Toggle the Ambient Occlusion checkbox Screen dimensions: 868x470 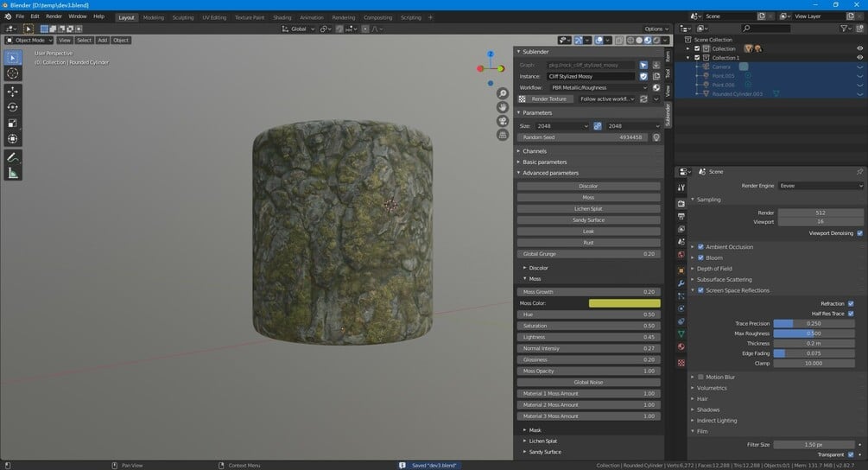[x=700, y=247]
